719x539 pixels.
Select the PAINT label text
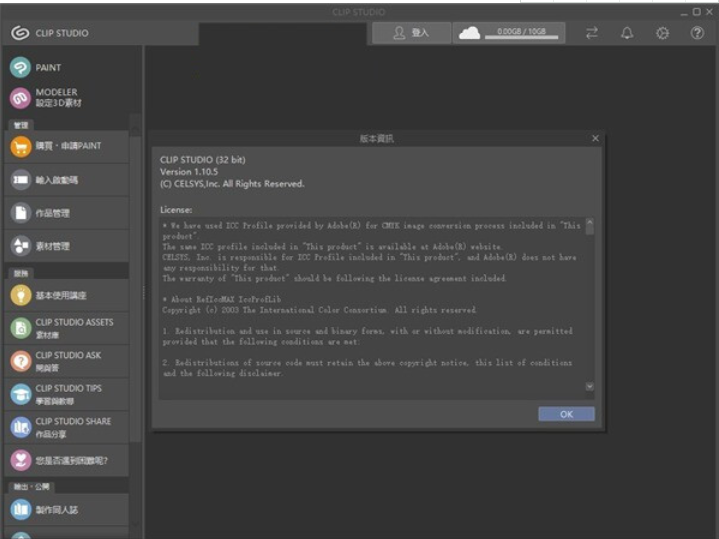click(x=48, y=68)
